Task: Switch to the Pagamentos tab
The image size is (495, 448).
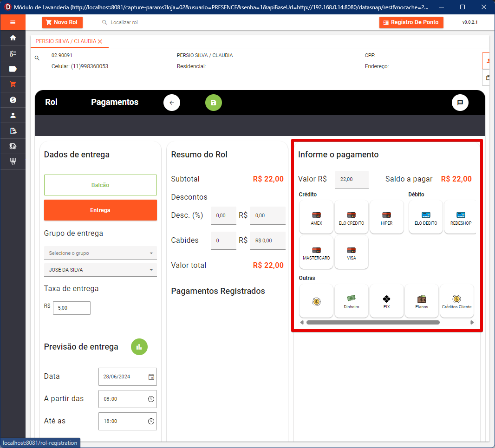Action: [115, 102]
